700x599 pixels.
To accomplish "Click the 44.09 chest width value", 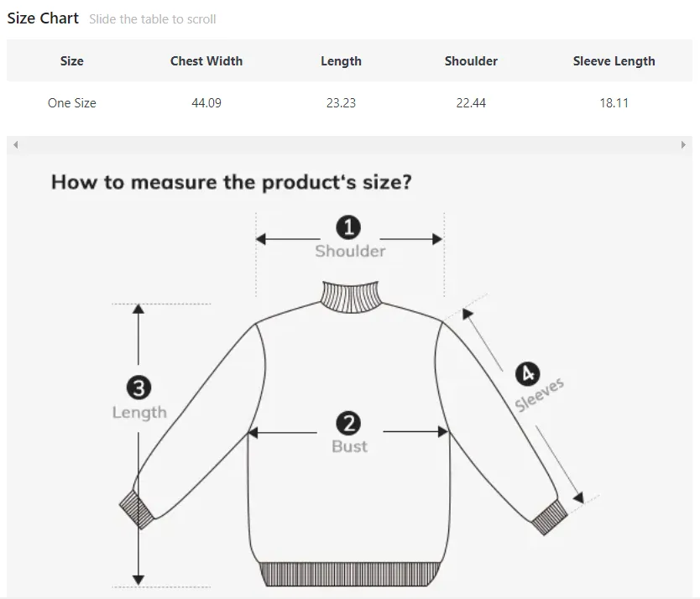I will click(x=206, y=103).
